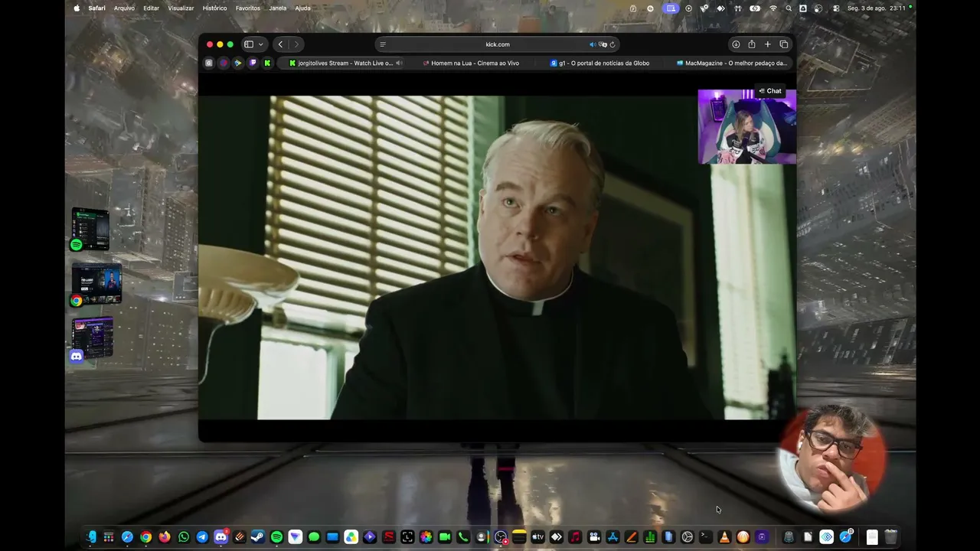Switch to Homem na Lua tab
The height and width of the screenshot is (551, 980).
(471, 64)
